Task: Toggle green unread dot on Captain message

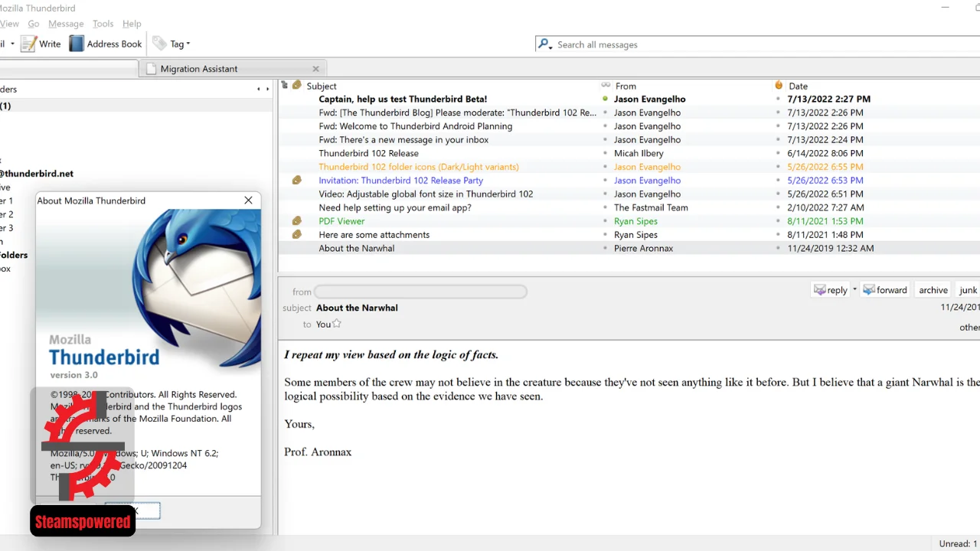Action: (605, 99)
